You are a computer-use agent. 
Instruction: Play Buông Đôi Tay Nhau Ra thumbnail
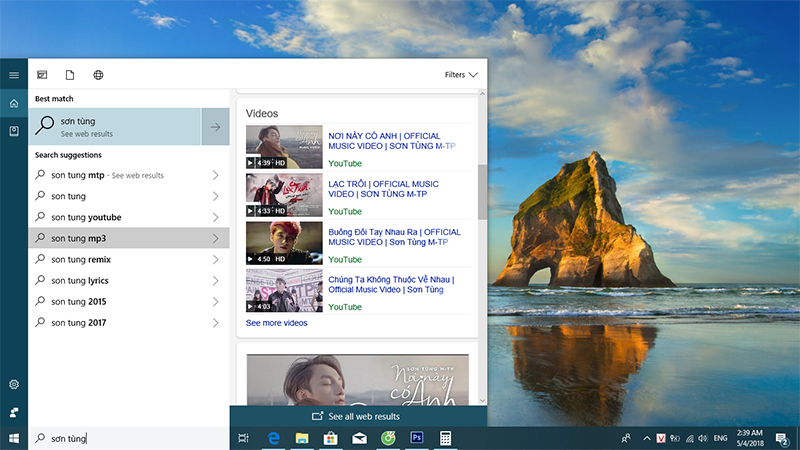tap(284, 243)
